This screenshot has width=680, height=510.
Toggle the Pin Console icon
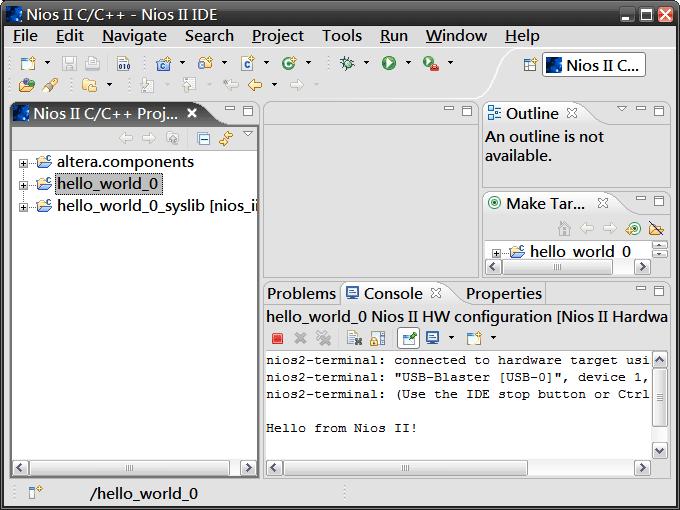pyautogui.click(x=409, y=338)
